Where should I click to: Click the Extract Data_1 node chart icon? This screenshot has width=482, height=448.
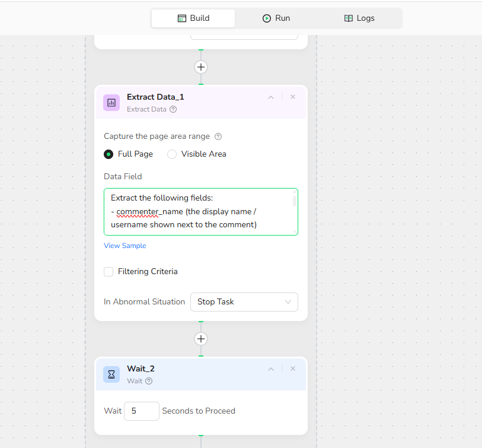click(x=111, y=103)
